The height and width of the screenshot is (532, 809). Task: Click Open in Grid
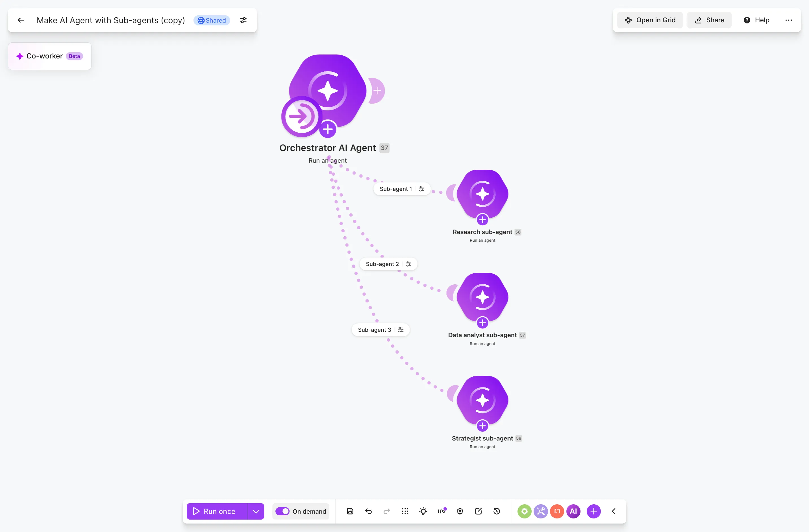pos(650,20)
